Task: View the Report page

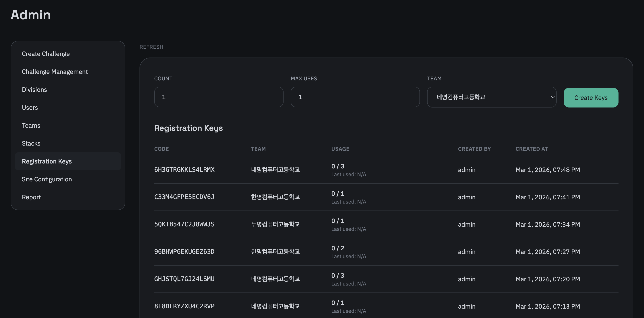Action: (31, 197)
